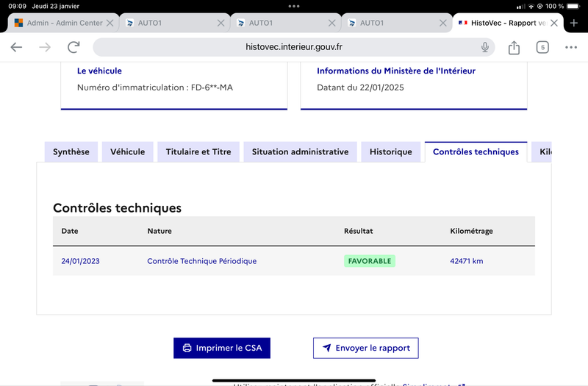Click the Nature column header
Screen dimensions: 588x386
pyautogui.click(x=159, y=231)
